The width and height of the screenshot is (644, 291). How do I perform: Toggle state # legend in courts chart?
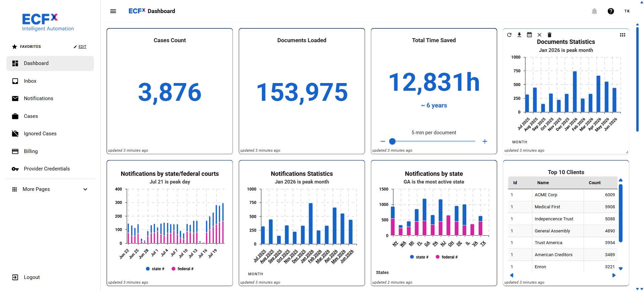click(155, 269)
